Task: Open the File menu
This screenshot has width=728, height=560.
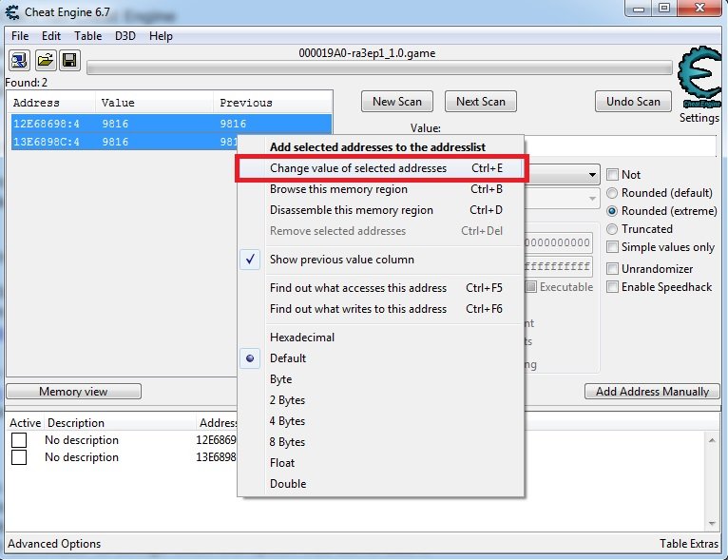Action: [20, 36]
